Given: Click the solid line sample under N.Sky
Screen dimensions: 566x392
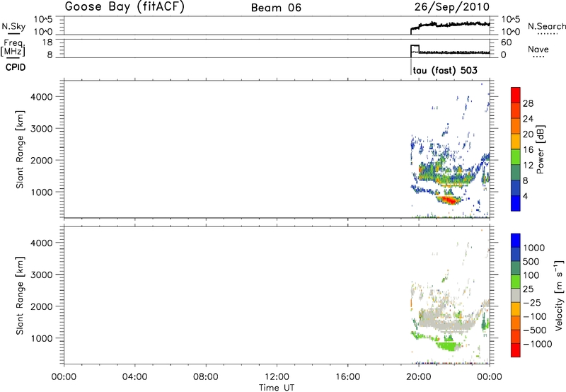Looking at the screenshot, I should [13, 33].
